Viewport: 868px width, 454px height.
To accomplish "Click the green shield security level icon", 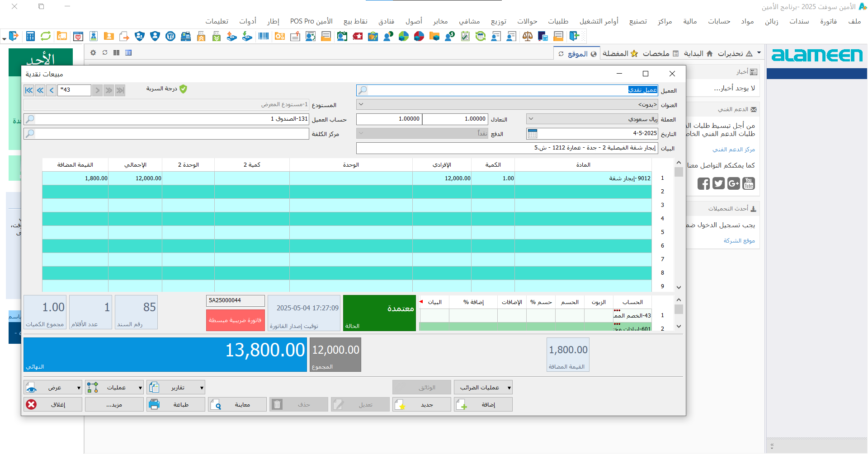I will click(183, 89).
